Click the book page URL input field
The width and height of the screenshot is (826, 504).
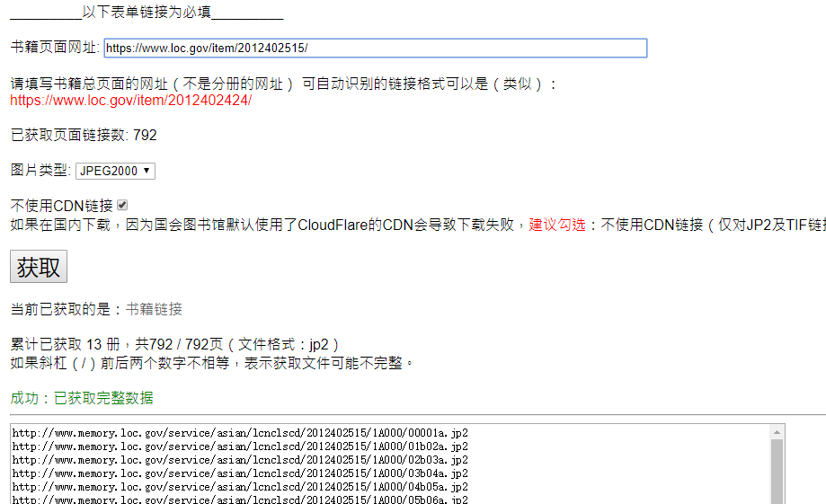pos(375,49)
